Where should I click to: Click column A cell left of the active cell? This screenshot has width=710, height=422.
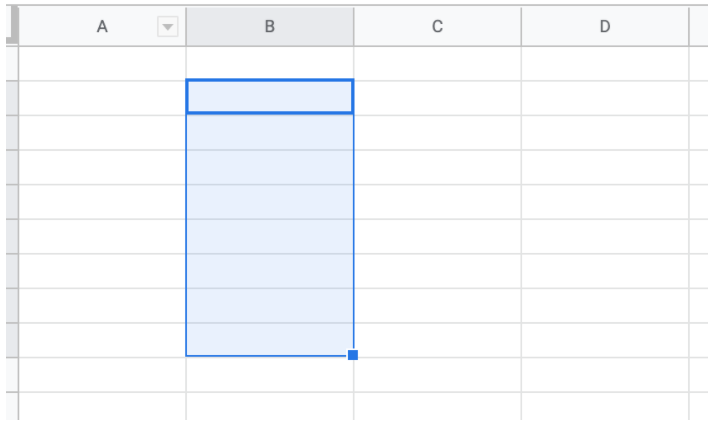click(x=102, y=98)
